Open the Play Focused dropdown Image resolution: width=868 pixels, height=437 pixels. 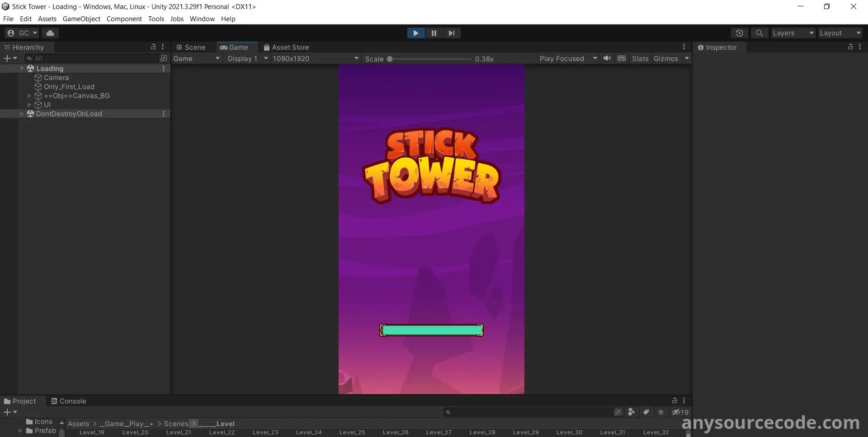[568, 59]
